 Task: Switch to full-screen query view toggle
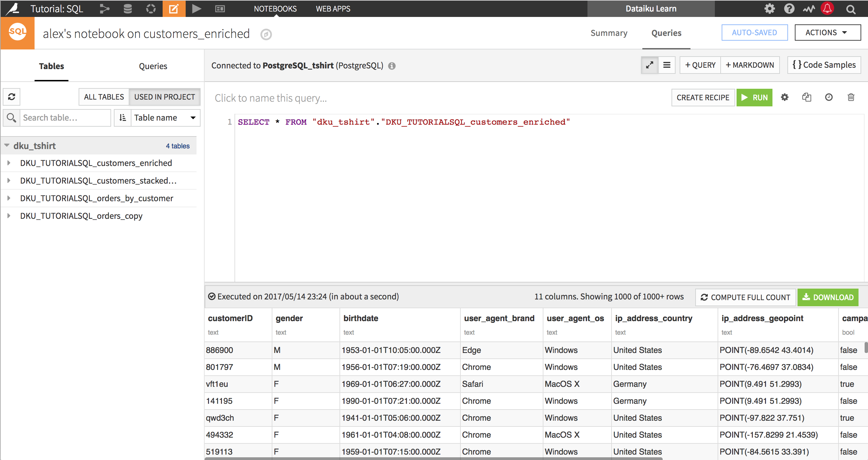pyautogui.click(x=649, y=65)
